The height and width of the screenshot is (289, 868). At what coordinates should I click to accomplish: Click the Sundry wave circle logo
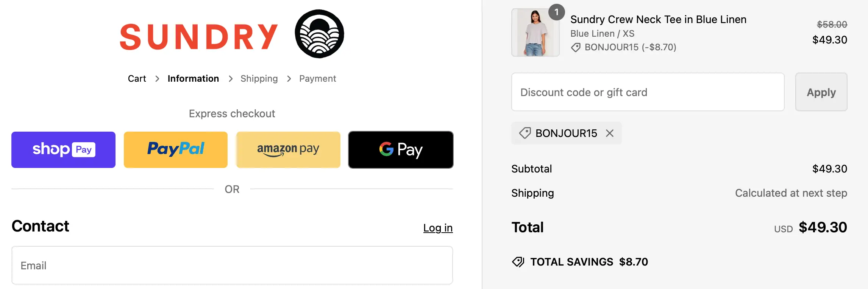coord(319,34)
